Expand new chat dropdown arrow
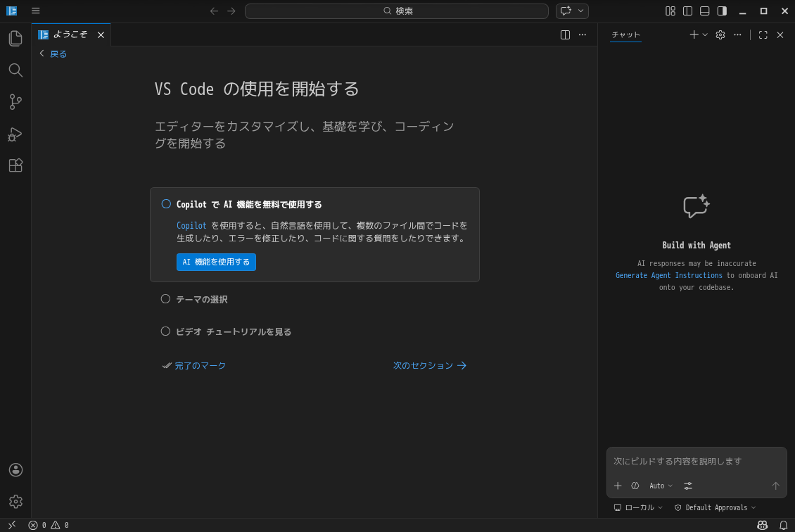795x532 pixels. pyautogui.click(x=705, y=34)
